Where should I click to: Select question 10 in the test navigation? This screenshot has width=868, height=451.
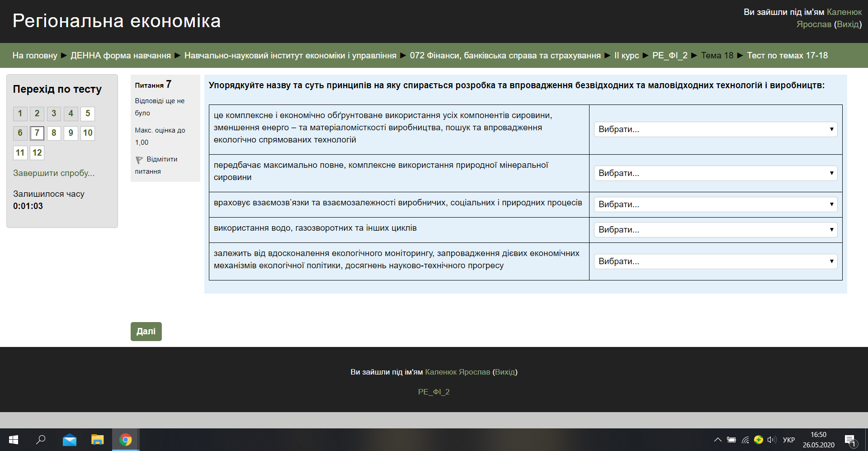coord(88,133)
